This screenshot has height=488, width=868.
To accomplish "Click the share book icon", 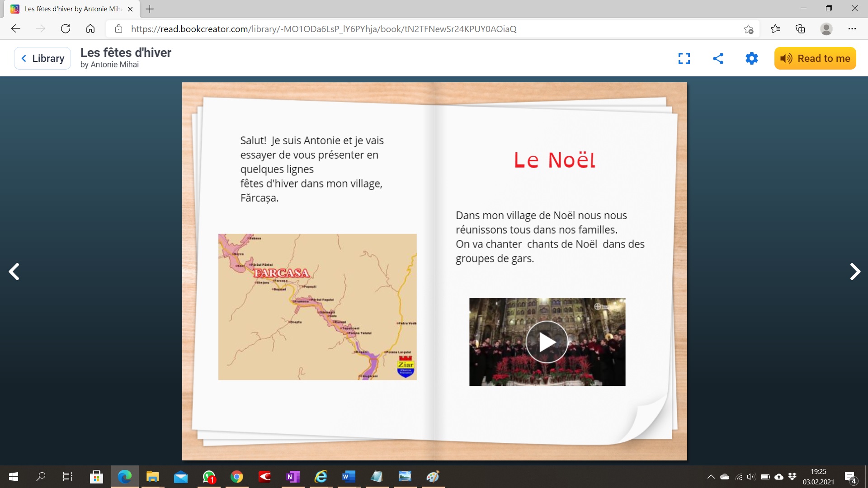I will point(718,58).
